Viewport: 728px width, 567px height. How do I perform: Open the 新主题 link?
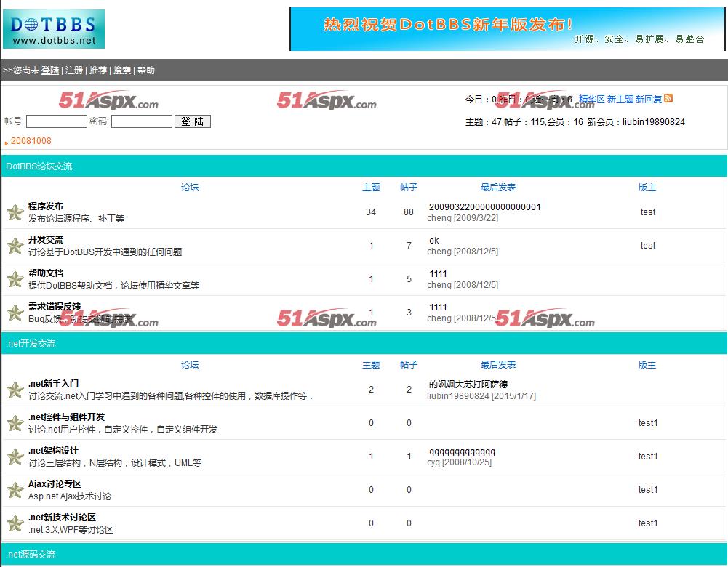[x=620, y=99]
